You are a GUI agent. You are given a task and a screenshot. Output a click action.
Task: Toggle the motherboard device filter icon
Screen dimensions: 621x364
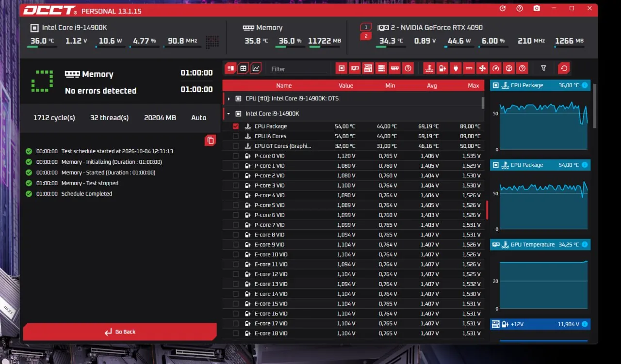click(368, 68)
